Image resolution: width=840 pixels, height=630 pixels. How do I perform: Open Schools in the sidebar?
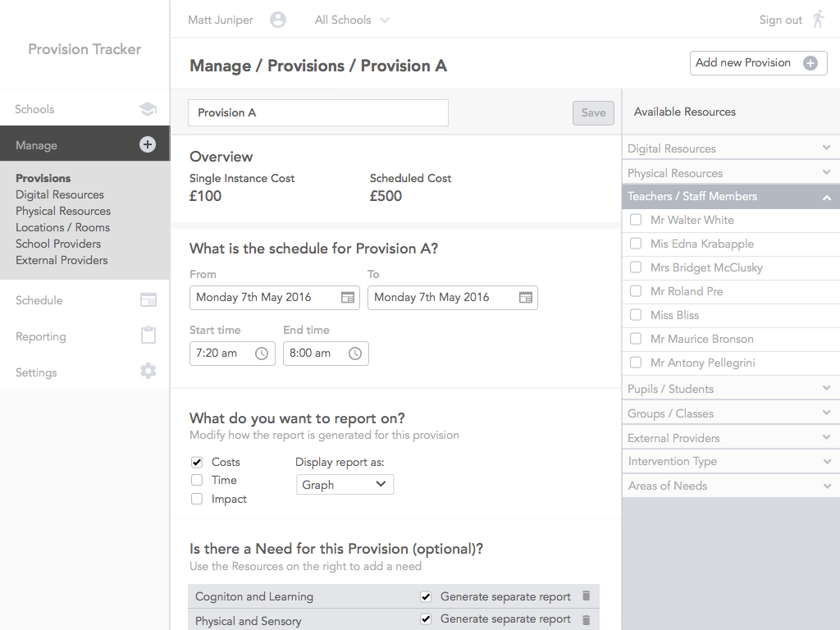tap(84, 109)
